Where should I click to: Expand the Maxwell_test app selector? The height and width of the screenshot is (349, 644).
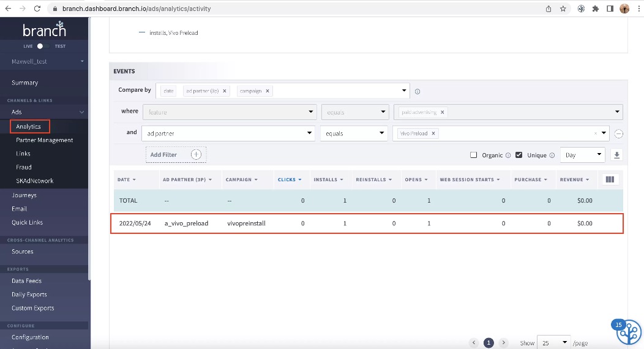tap(47, 62)
